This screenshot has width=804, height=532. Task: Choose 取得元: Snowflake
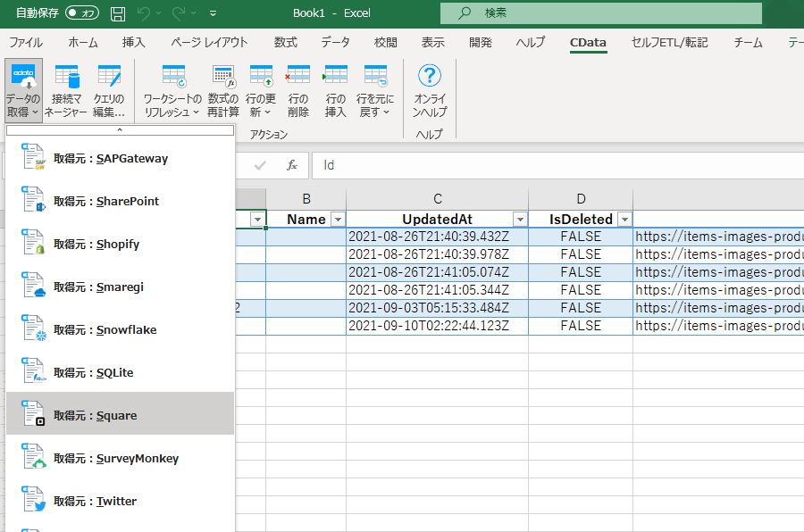click(120, 329)
